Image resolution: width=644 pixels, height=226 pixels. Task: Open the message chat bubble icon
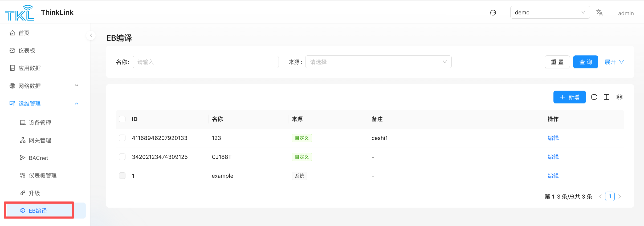(493, 13)
